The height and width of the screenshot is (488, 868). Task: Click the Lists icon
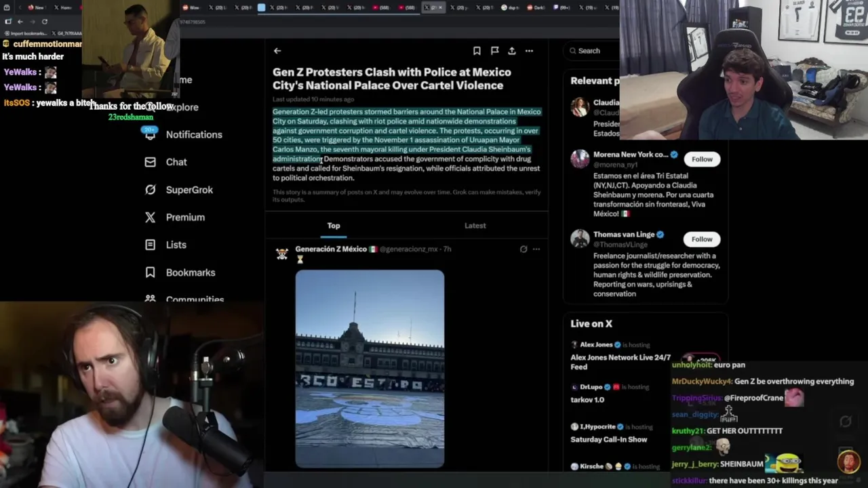pyautogui.click(x=150, y=245)
